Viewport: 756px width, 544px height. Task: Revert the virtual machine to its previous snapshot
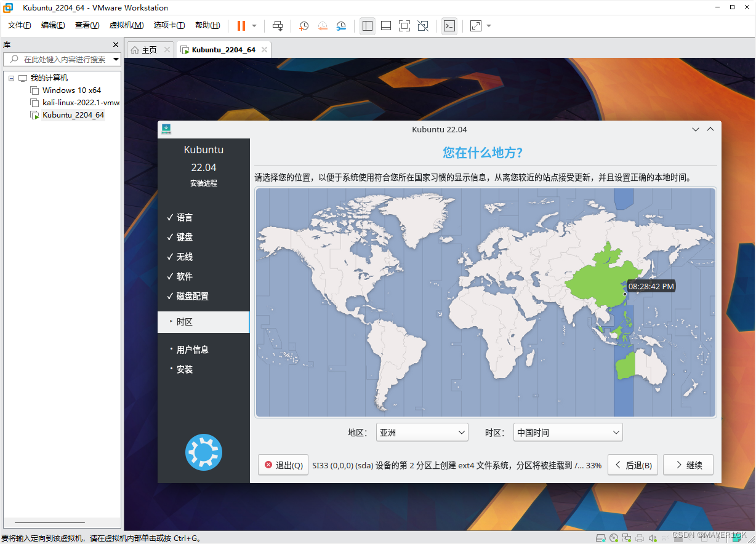pos(323,26)
